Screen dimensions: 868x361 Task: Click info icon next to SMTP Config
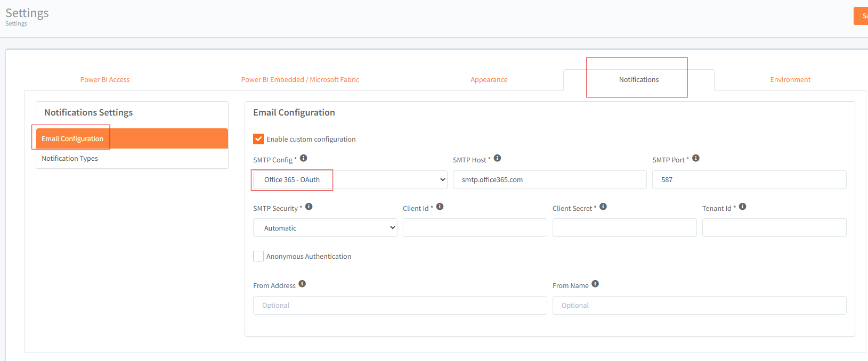304,158
